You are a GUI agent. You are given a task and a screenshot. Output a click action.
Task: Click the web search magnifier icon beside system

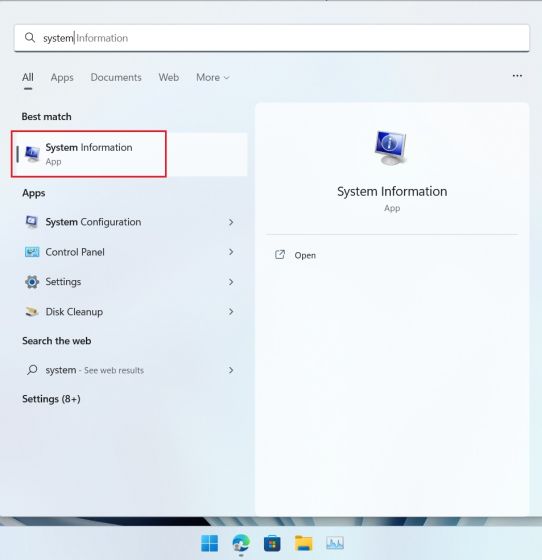(32, 370)
